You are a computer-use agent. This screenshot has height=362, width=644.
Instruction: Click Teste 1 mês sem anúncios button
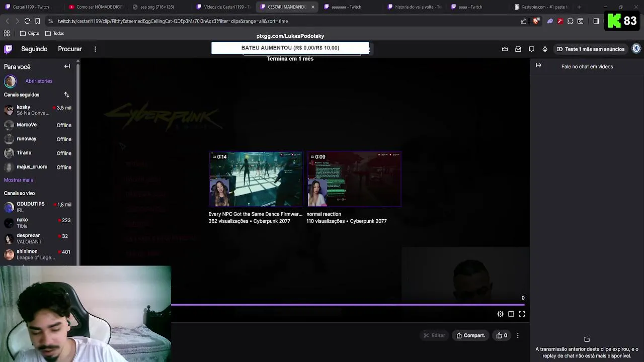(590, 49)
